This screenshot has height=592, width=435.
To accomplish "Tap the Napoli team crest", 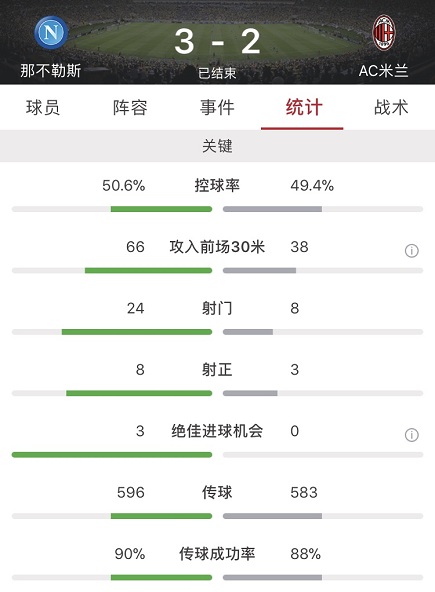I will coord(51,32).
